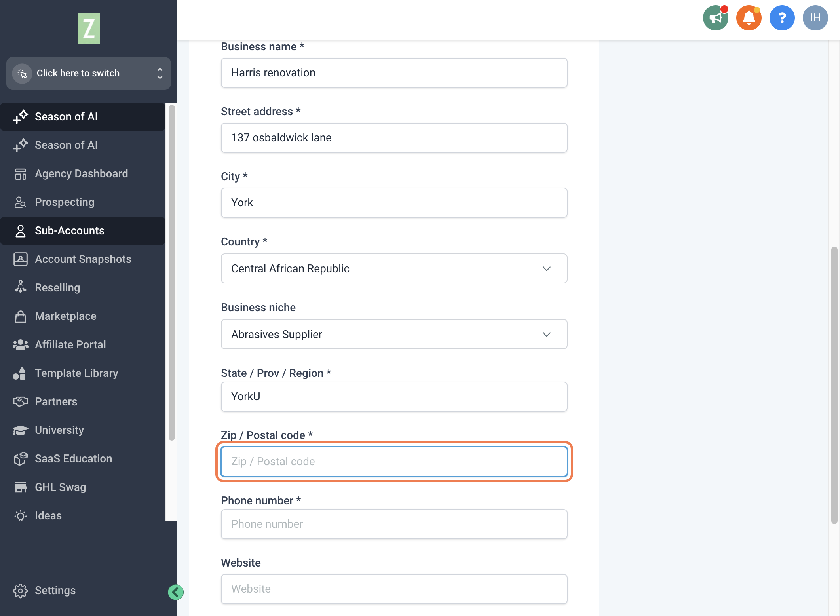Click the Business niche chevron arrow
The height and width of the screenshot is (616, 840).
click(x=547, y=335)
